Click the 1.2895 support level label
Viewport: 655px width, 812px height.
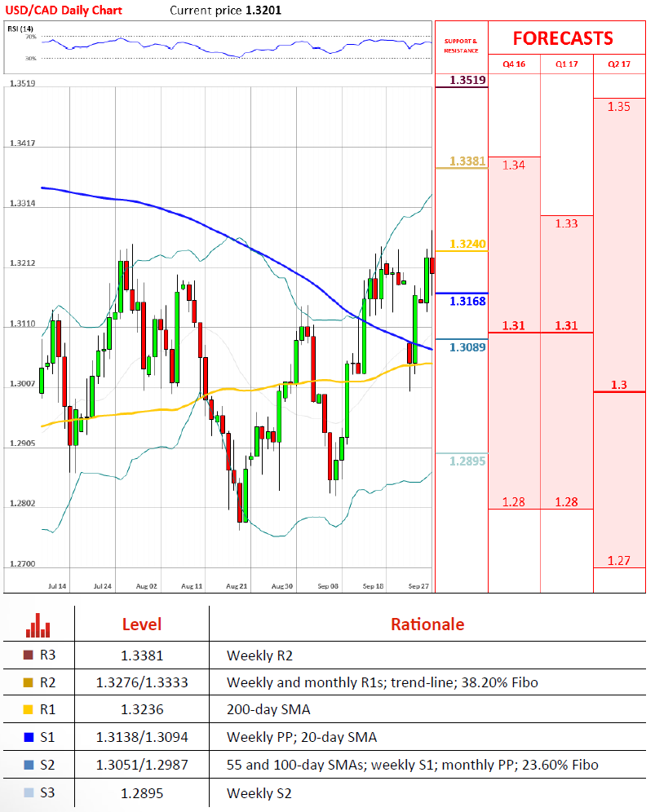pyautogui.click(x=467, y=461)
